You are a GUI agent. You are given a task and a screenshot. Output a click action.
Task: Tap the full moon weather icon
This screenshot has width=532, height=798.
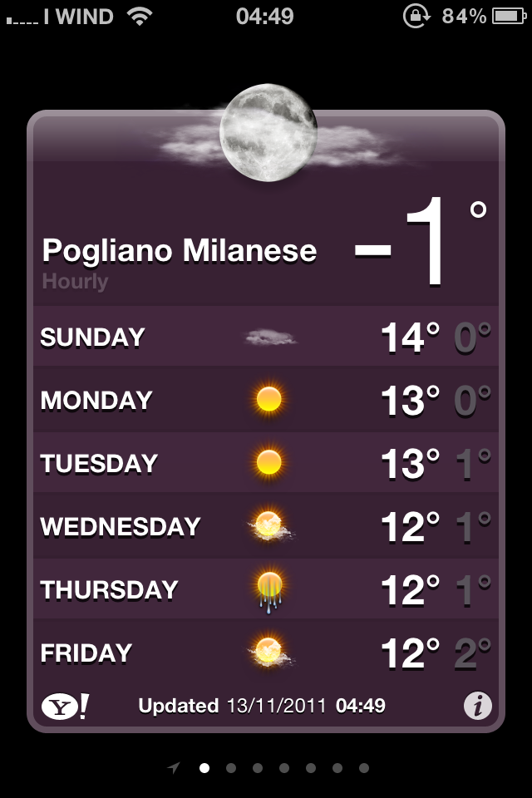pos(268,132)
